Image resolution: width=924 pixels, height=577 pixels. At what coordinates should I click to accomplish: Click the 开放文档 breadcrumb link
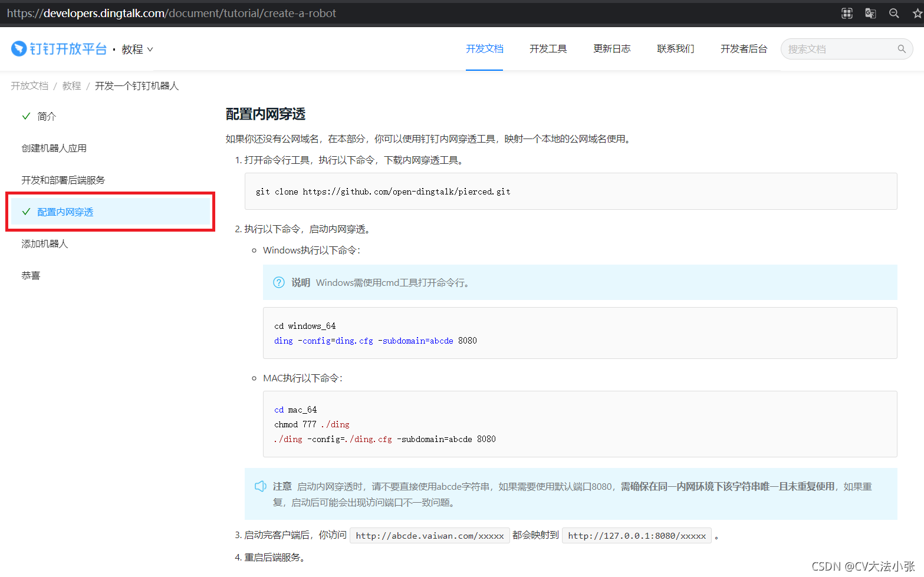29,86
